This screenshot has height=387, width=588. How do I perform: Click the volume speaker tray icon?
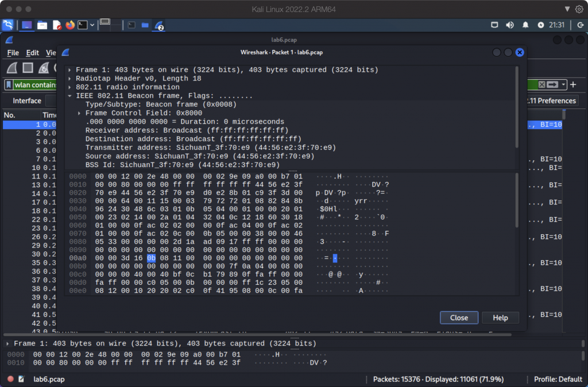tap(510, 25)
